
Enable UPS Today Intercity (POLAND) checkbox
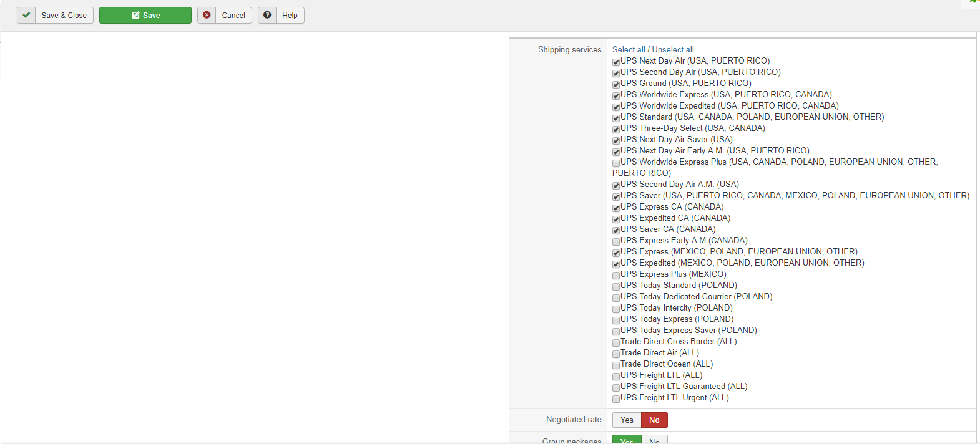[616, 309]
